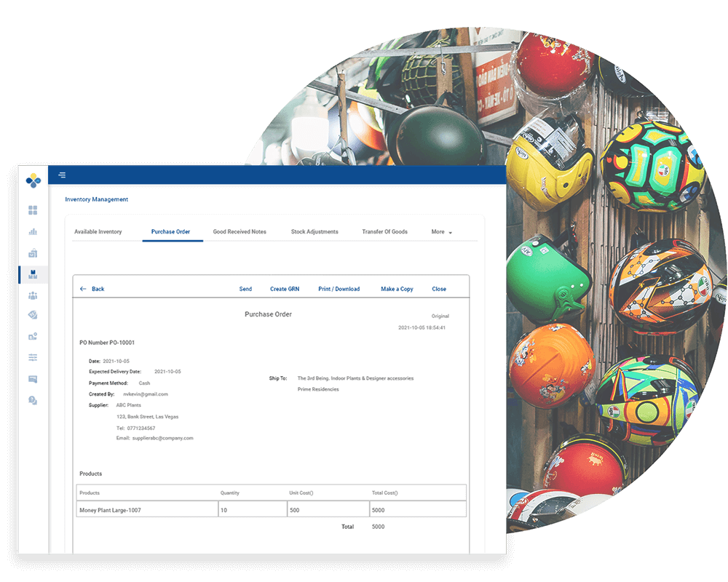Click Send on the purchase order
The height and width of the screenshot is (582, 728).
(x=245, y=289)
